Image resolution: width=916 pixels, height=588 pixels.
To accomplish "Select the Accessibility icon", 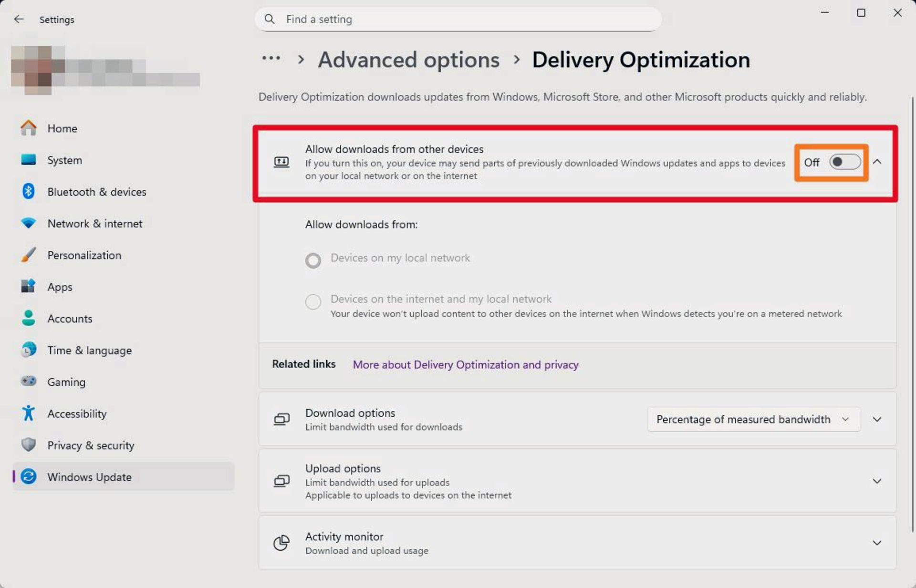I will coord(29,413).
